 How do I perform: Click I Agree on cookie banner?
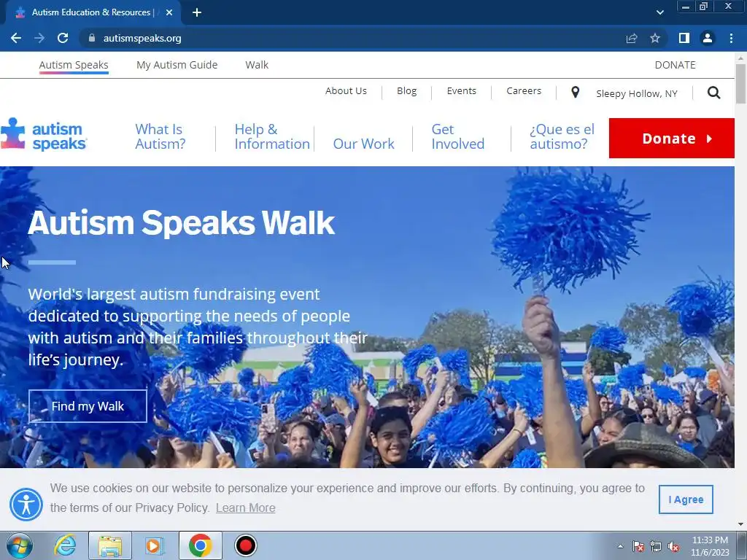click(686, 499)
